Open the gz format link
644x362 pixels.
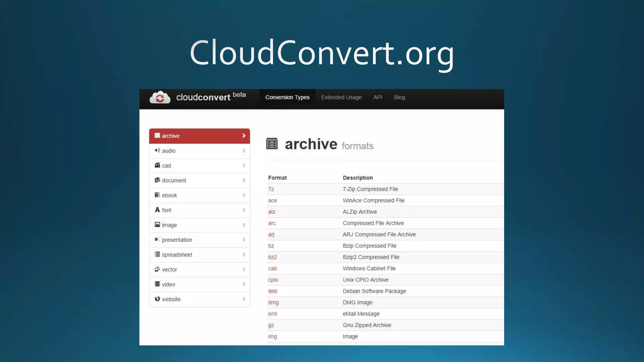(x=271, y=325)
